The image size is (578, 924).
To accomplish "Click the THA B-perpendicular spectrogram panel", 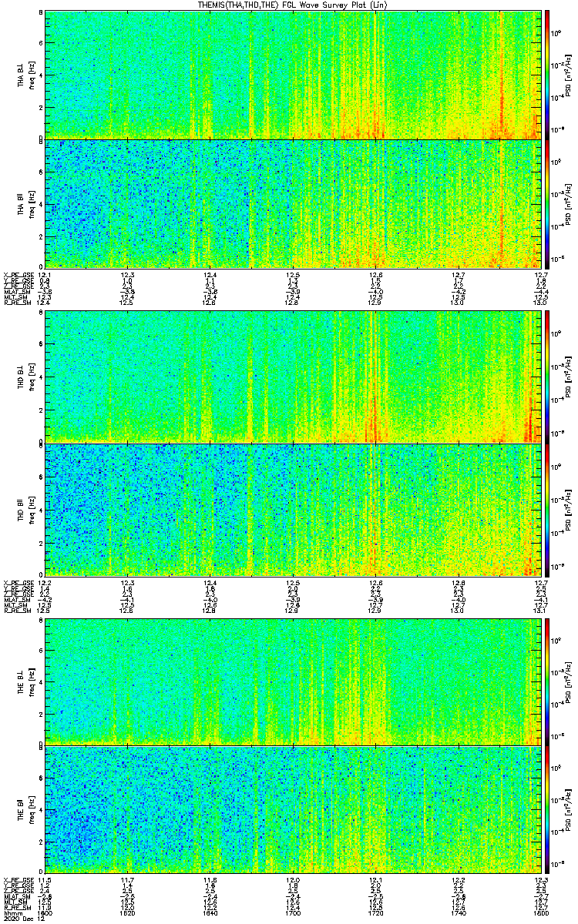I will click(x=293, y=73).
